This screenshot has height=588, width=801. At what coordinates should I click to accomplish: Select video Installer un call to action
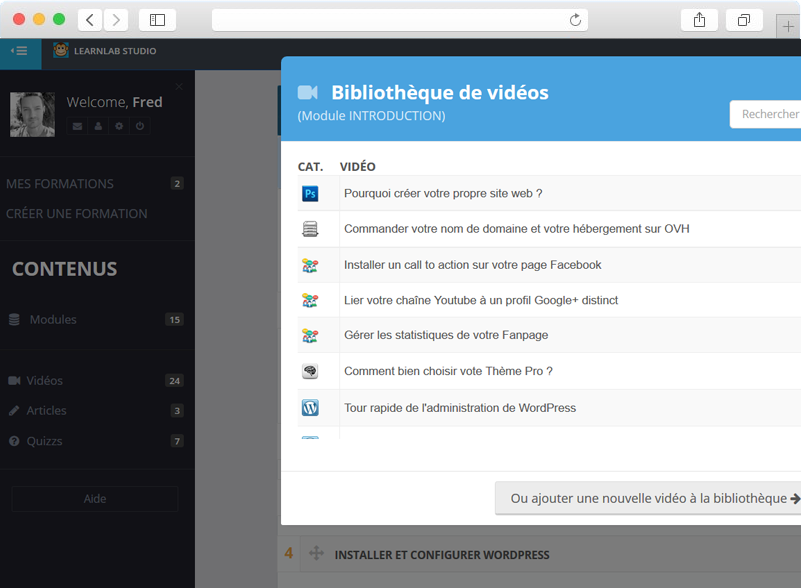click(x=473, y=265)
